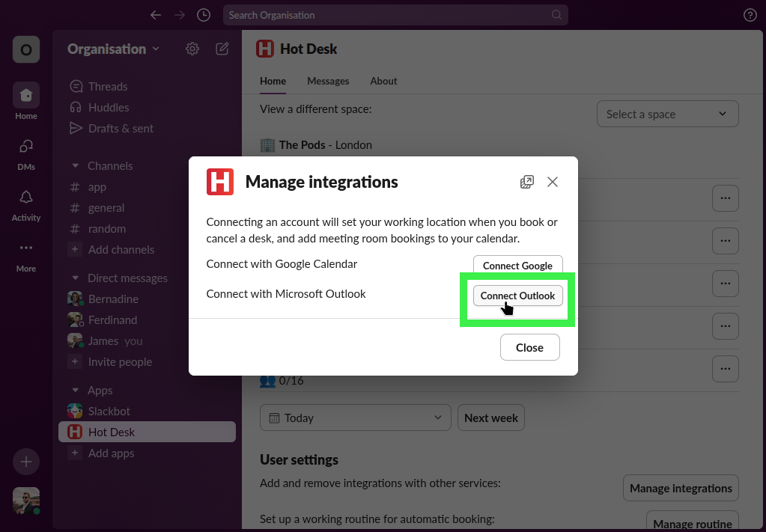Focus the Search Organisation field
Viewport: 766px width, 532px height.
(395, 15)
